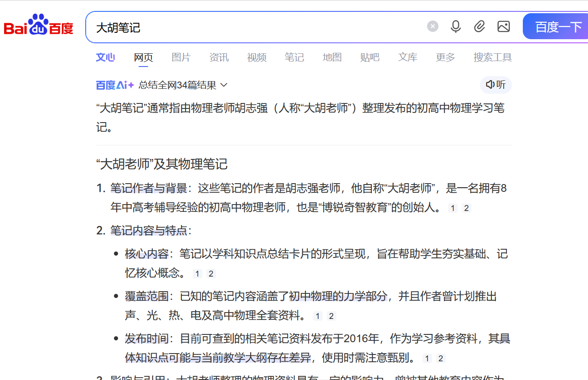Open the 地图 tab
The image size is (588, 380).
coord(332,57)
